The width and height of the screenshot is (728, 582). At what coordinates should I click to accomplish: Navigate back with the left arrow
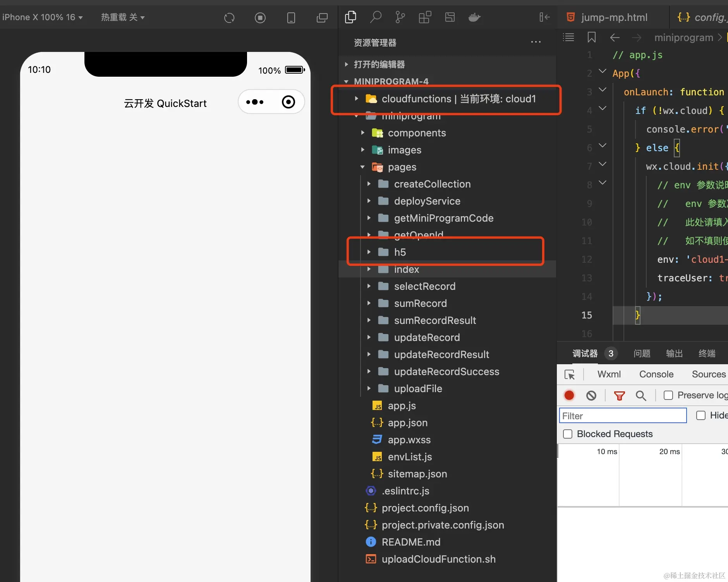(x=615, y=37)
